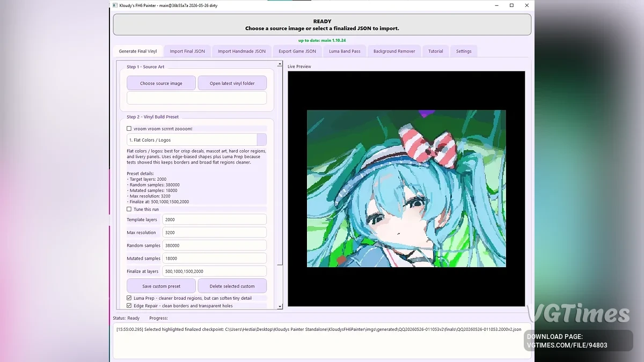Screen dimensions: 644x362
Task: Click the Mutated samples field
Action: click(x=214, y=258)
